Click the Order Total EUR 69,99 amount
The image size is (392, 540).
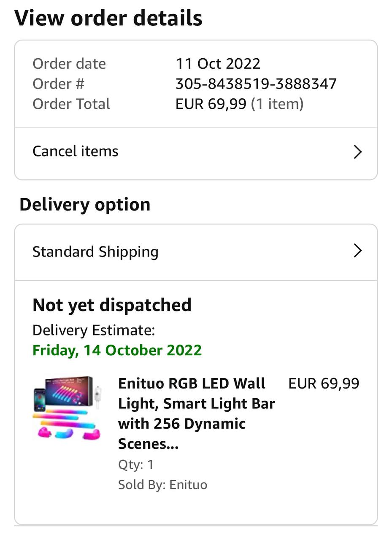click(x=211, y=104)
